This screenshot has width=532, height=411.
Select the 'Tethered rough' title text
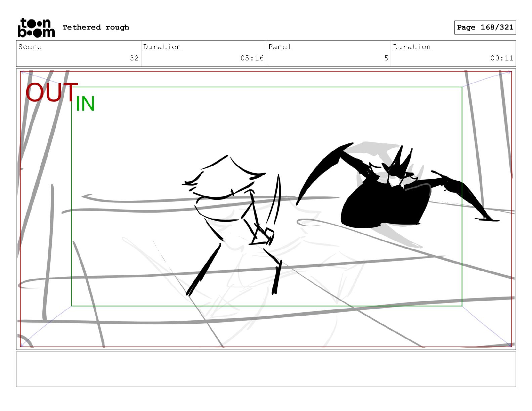pos(96,27)
